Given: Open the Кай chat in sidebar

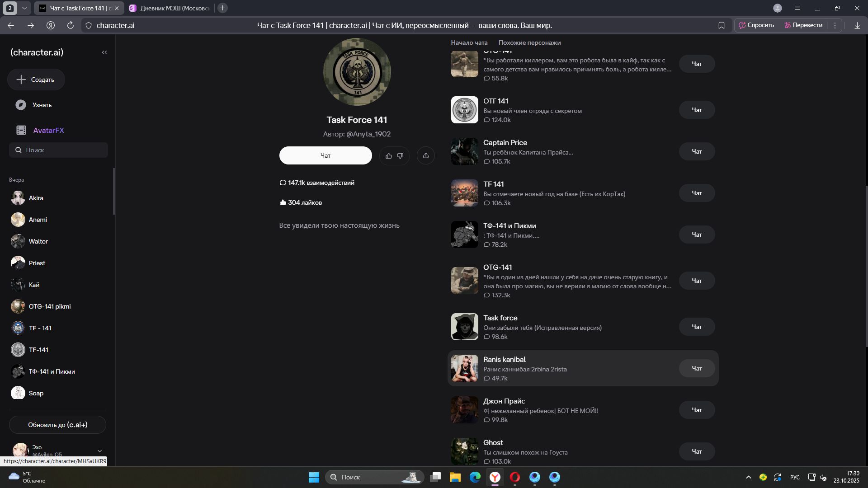Looking at the screenshot, I should tap(58, 285).
